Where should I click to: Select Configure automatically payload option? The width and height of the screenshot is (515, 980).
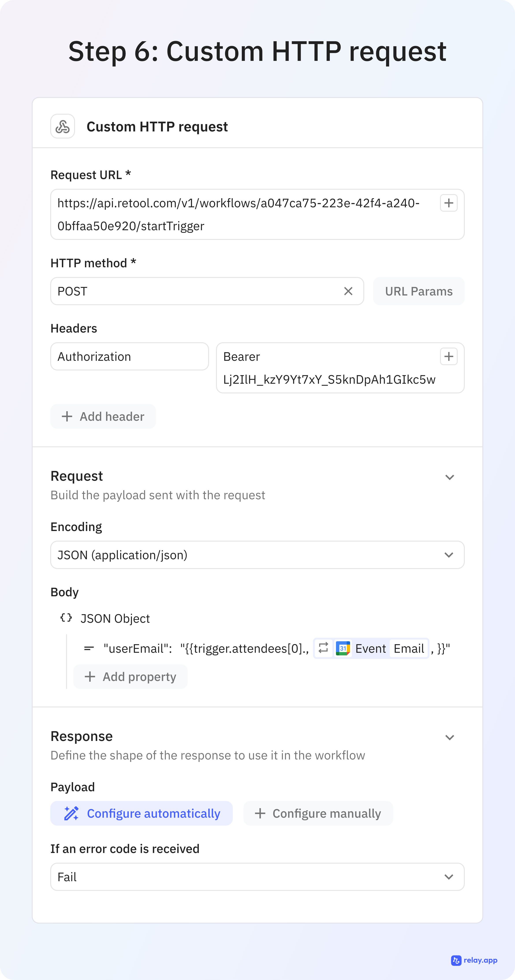point(142,813)
